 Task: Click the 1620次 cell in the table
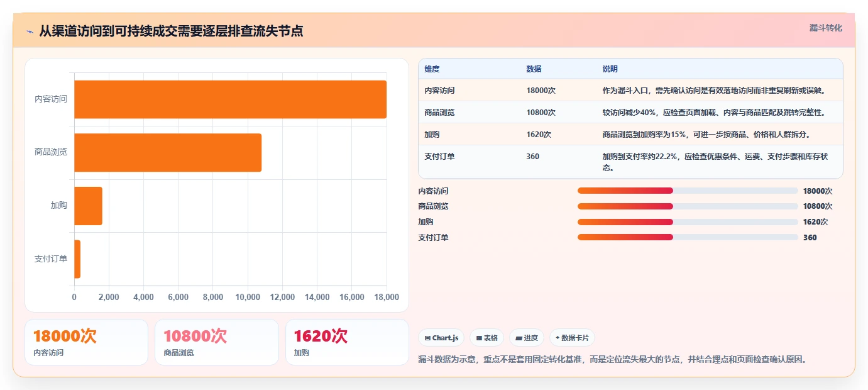539,135
